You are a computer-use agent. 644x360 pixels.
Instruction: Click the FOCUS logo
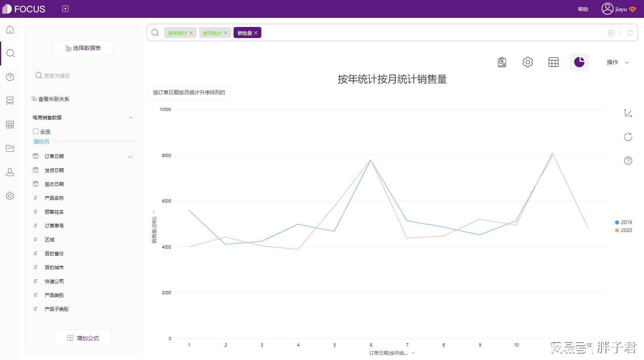coord(24,9)
